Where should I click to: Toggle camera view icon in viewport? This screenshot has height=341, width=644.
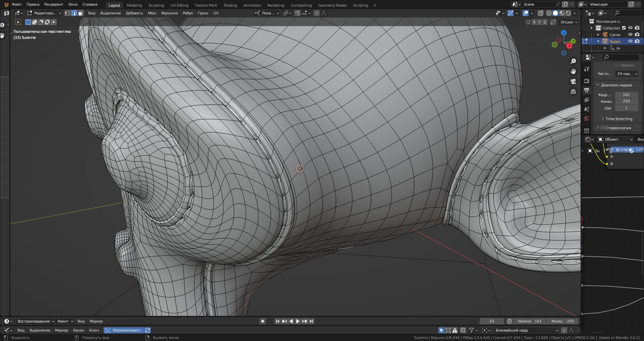(x=573, y=81)
